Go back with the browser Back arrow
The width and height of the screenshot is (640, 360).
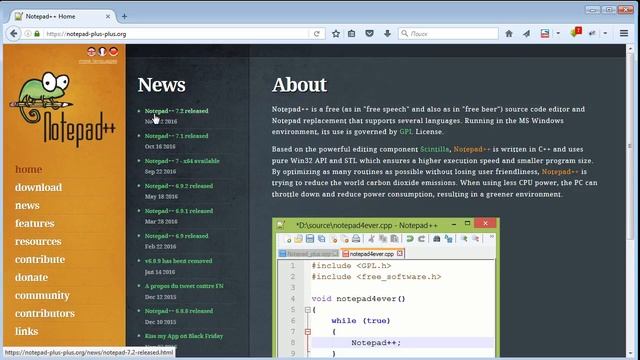[x=13, y=33]
